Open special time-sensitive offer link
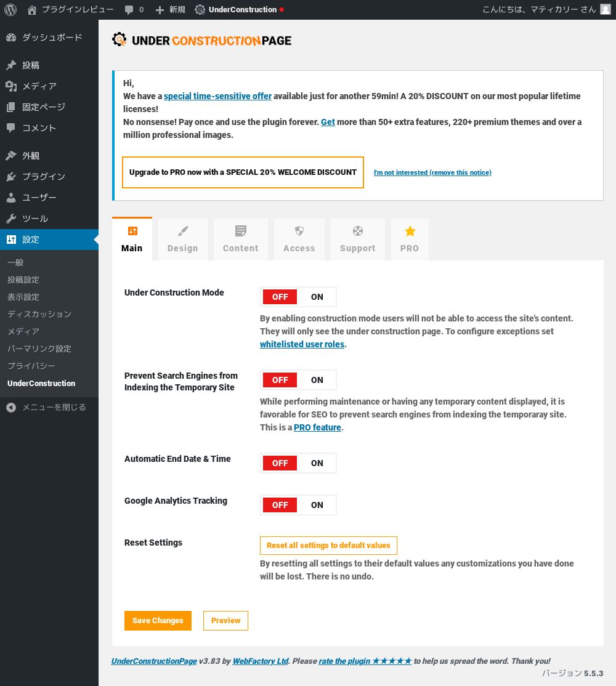The width and height of the screenshot is (616, 686). click(x=217, y=96)
